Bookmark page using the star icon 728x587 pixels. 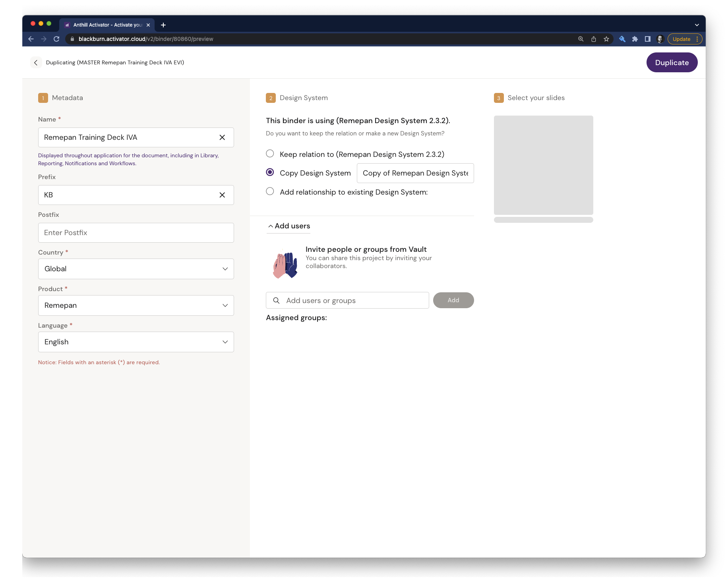click(606, 39)
